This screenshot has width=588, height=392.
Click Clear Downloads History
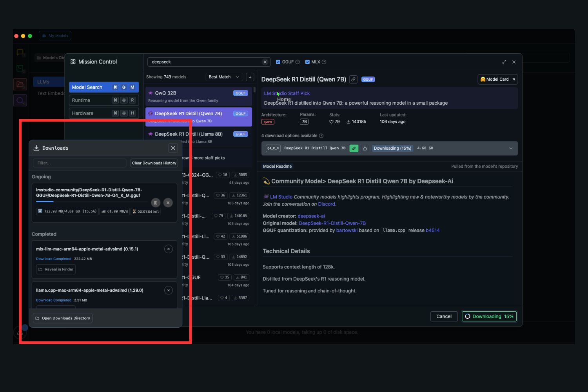pos(154,163)
